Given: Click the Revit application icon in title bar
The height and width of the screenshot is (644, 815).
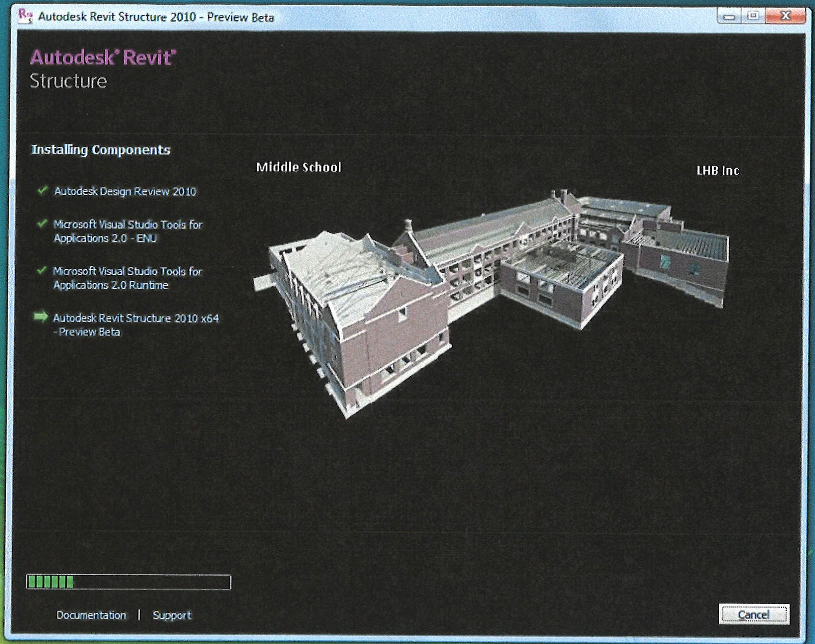Looking at the screenshot, I should (x=23, y=15).
